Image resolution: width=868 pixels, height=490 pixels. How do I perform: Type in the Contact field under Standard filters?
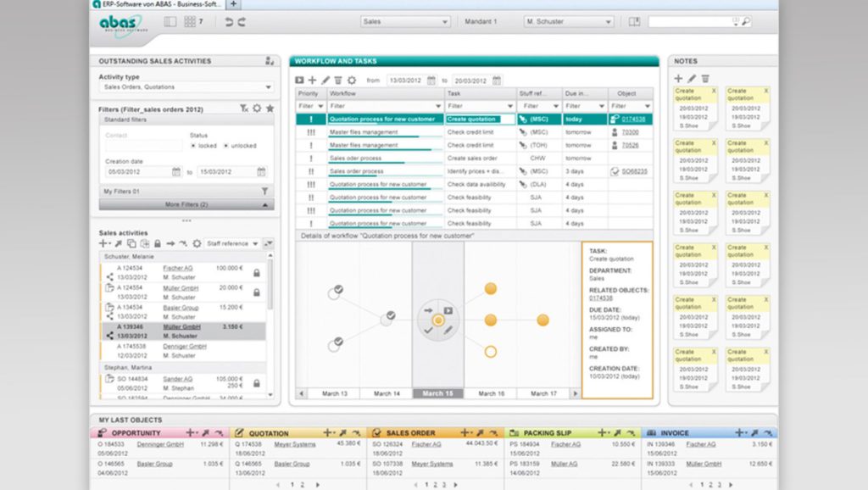142,147
